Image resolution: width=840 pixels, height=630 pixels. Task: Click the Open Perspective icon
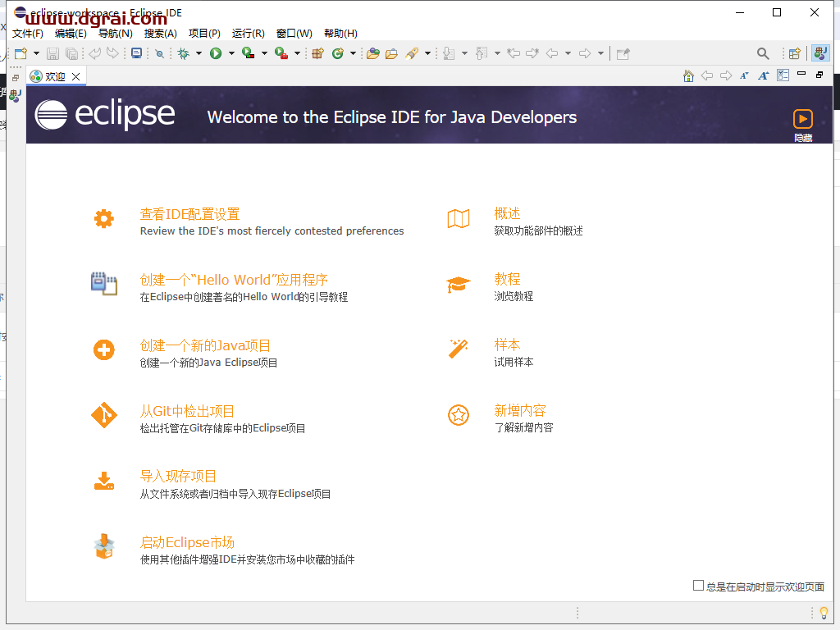tap(795, 53)
